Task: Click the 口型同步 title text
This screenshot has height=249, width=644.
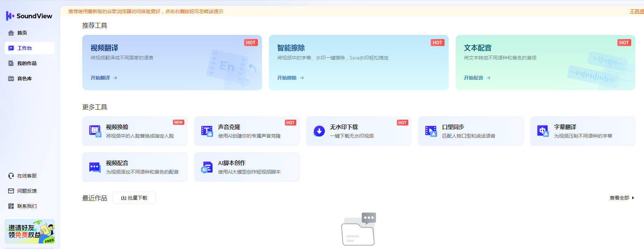Action: (x=453, y=127)
